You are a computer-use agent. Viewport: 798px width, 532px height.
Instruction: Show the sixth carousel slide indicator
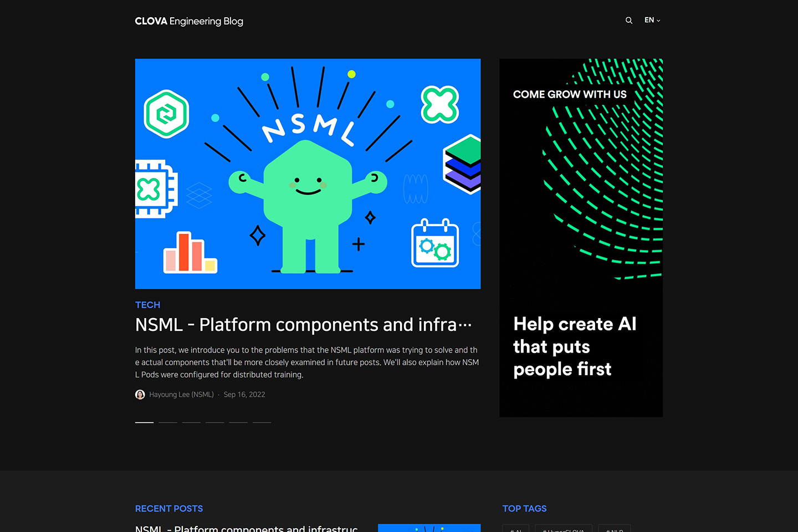(x=262, y=422)
